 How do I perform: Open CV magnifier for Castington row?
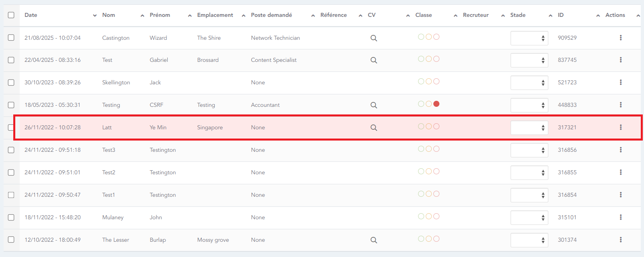[373, 38]
